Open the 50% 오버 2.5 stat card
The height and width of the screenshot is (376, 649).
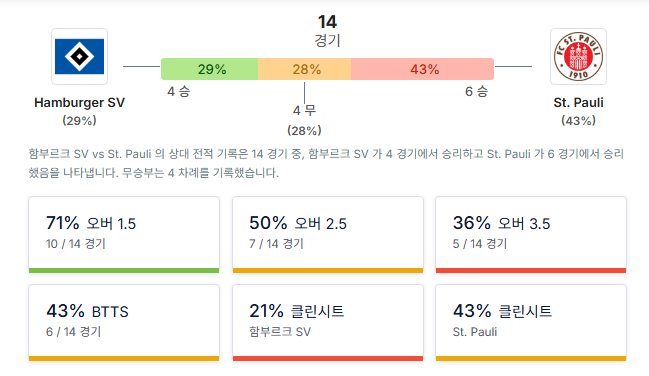pyautogui.click(x=328, y=235)
